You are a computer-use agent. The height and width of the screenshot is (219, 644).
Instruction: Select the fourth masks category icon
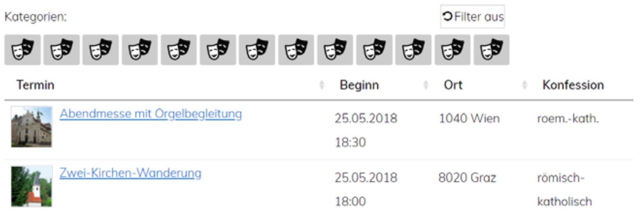click(x=140, y=50)
